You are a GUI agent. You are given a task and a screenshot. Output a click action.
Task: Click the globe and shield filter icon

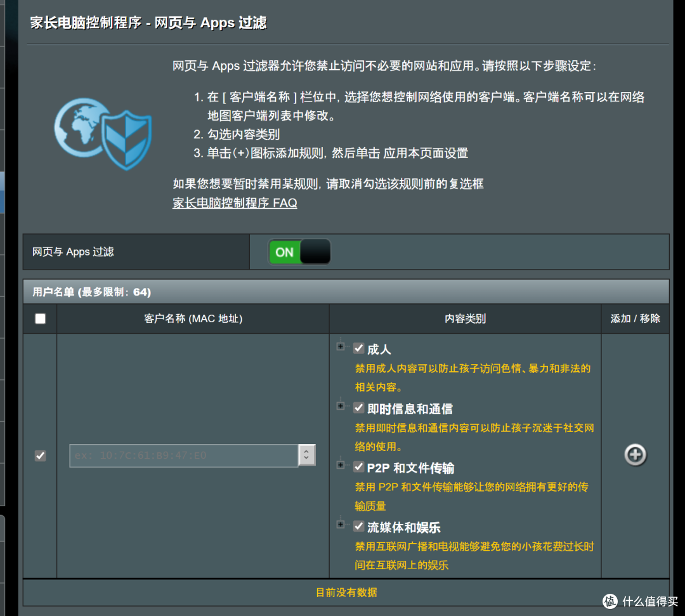[x=103, y=134]
